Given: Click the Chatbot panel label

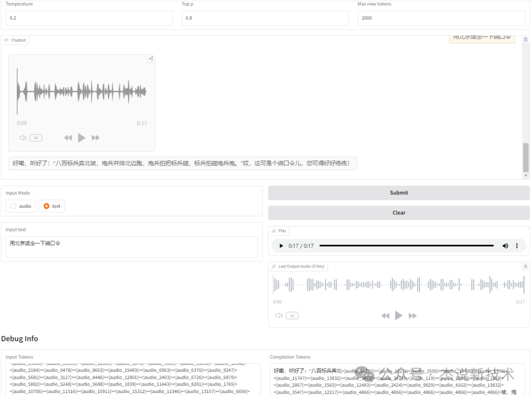Looking at the screenshot, I should pos(15,40).
